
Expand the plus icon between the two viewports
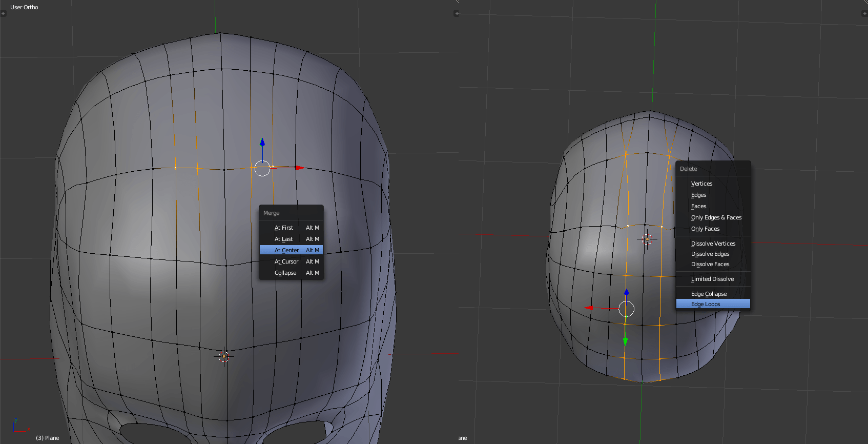[x=456, y=13]
